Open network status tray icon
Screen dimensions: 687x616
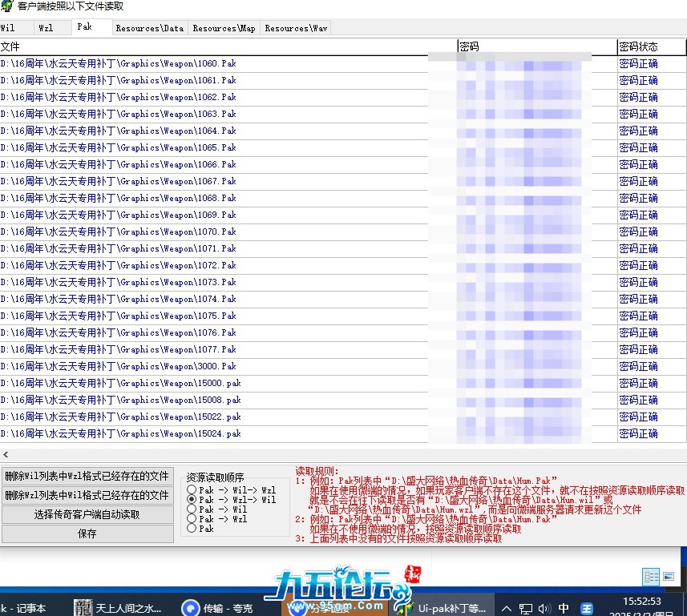[525, 609]
